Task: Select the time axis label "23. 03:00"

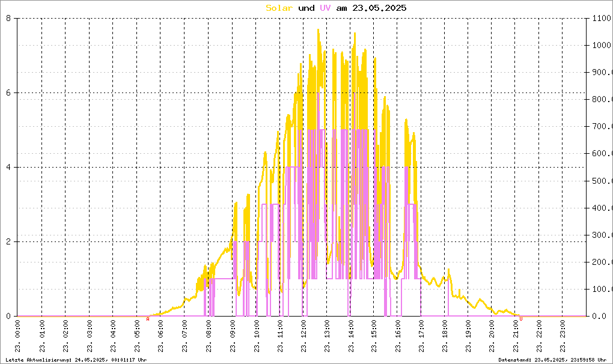Action: (x=89, y=336)
